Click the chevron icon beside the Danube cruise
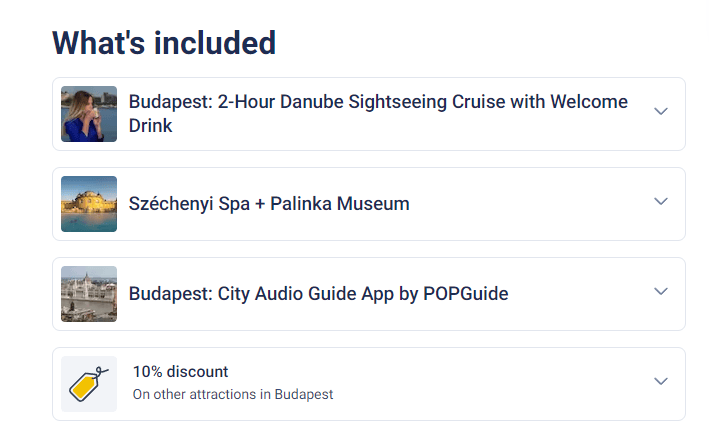The height and width of the screenshot is (440, 709). (x=661, y=111)
